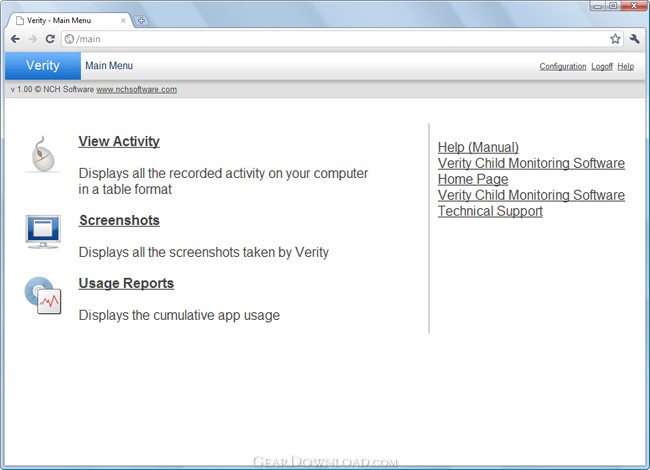Click the globe icon in address bar
The width and height of the screenshot is (650, 470).
point(69,39)
